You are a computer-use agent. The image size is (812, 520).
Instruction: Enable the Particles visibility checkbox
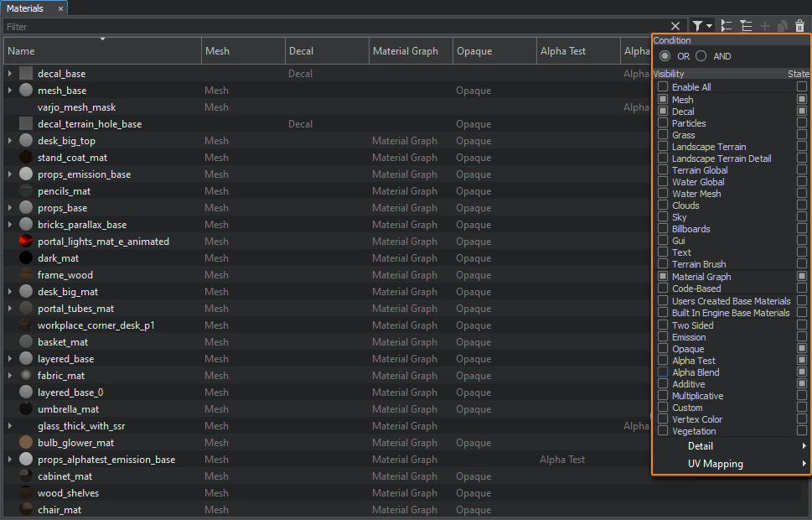[663, 123]
